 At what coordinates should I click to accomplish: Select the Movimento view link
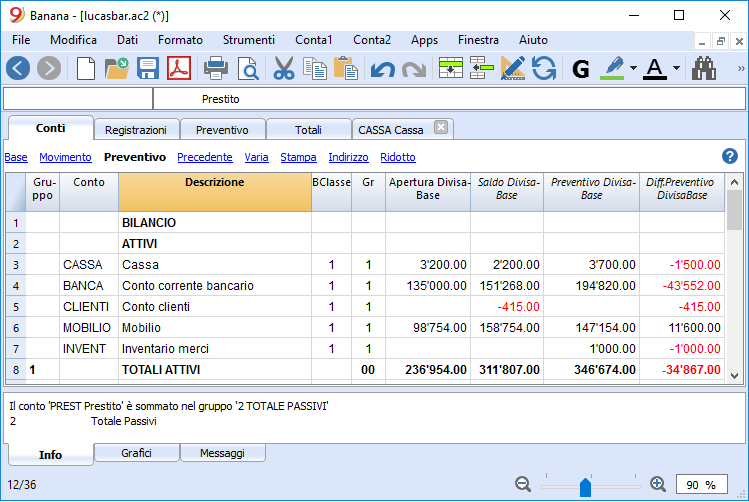click(65, 157)
